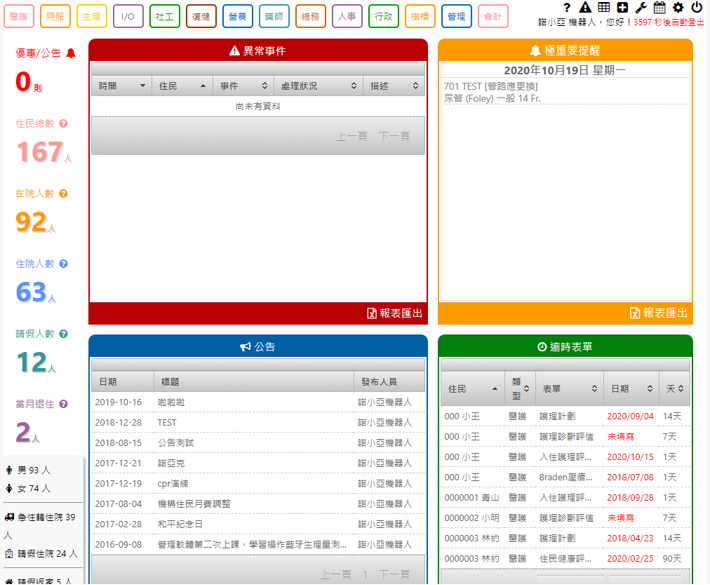Click the clock icon in 逾時表單 header
The image size is (710, 585).
coord(542,347)
